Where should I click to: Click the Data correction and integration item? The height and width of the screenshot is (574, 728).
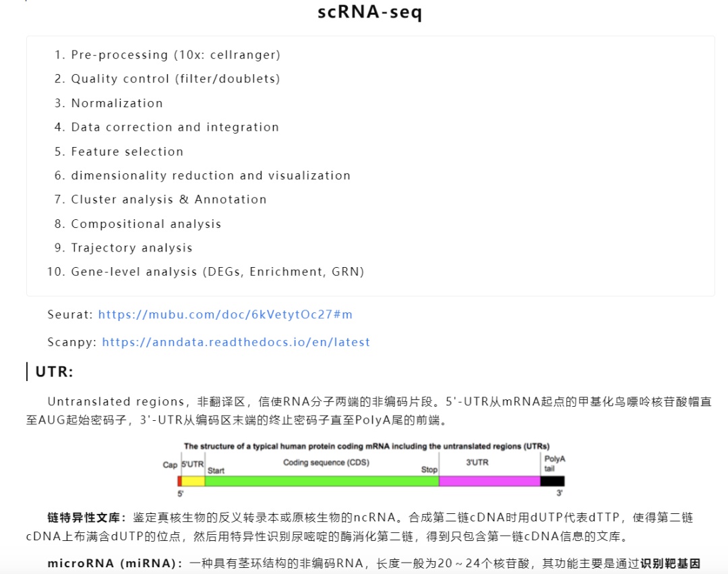tap(175, 127)
